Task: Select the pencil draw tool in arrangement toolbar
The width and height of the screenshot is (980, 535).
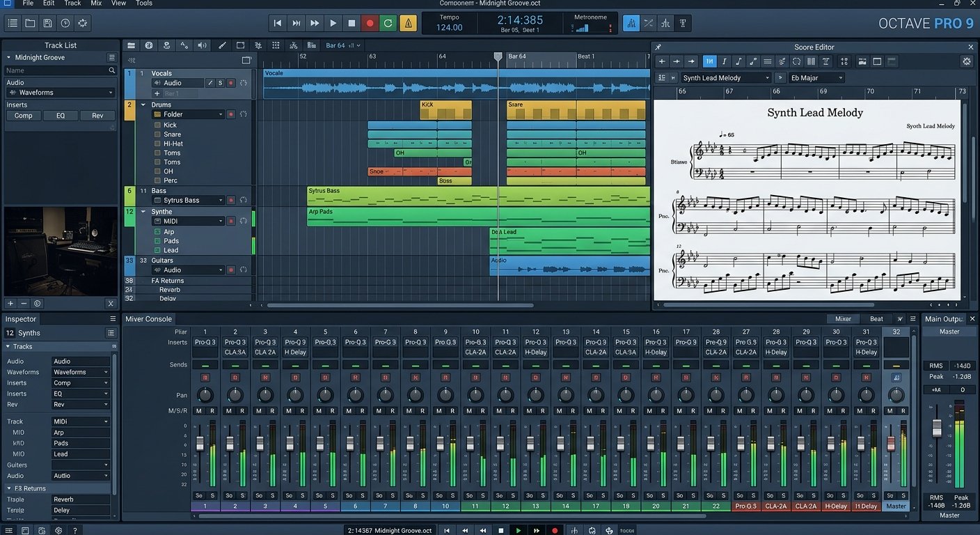Action: click(222, 45)
